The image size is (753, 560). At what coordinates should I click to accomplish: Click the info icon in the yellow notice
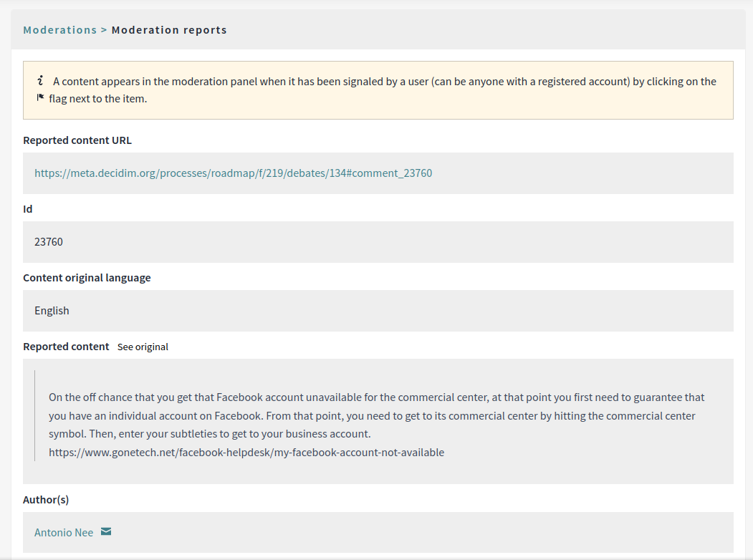(x=40, y=81)
